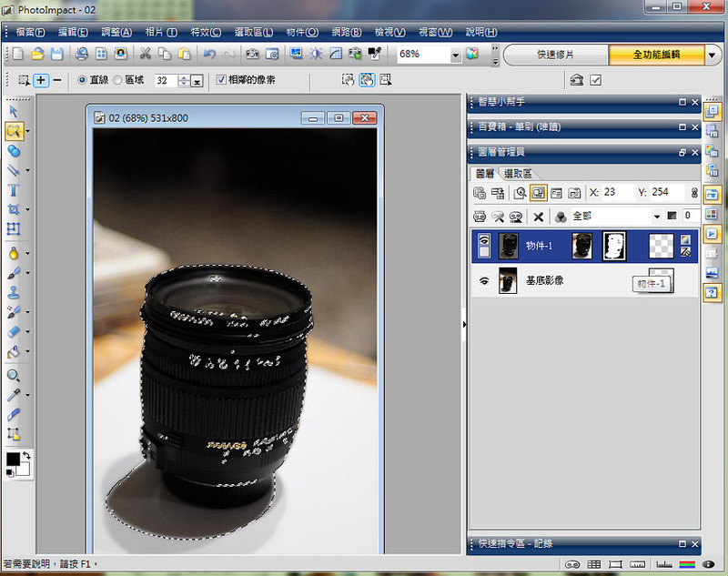This screenshot has width=728, height=576.
Task: Open the 檔案(F) menu
Action: coord(30,32)
